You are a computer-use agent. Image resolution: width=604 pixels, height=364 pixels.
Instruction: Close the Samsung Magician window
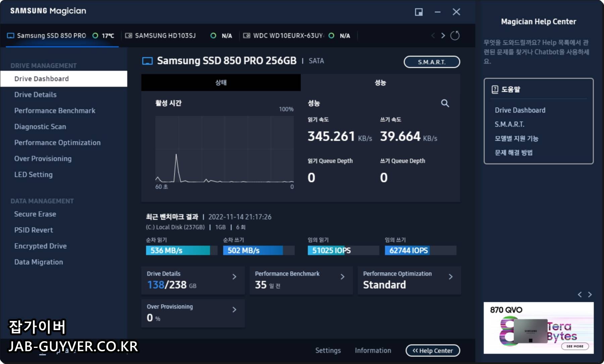(456, 12)
